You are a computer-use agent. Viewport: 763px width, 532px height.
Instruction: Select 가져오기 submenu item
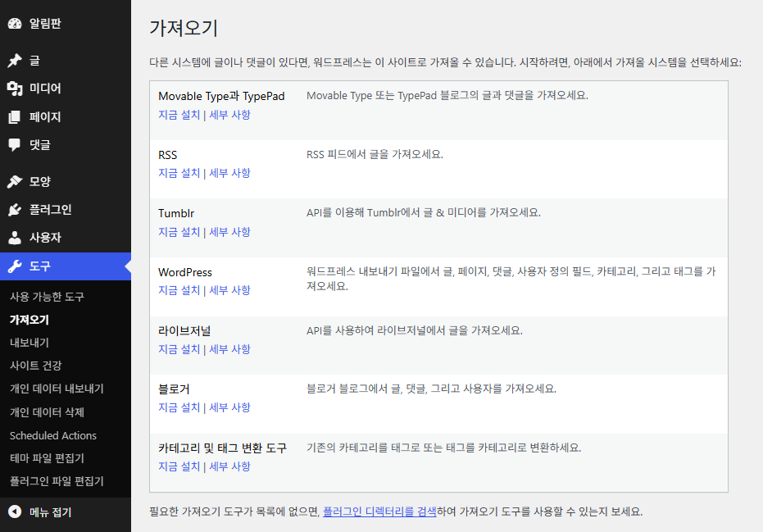click(30, 320)
